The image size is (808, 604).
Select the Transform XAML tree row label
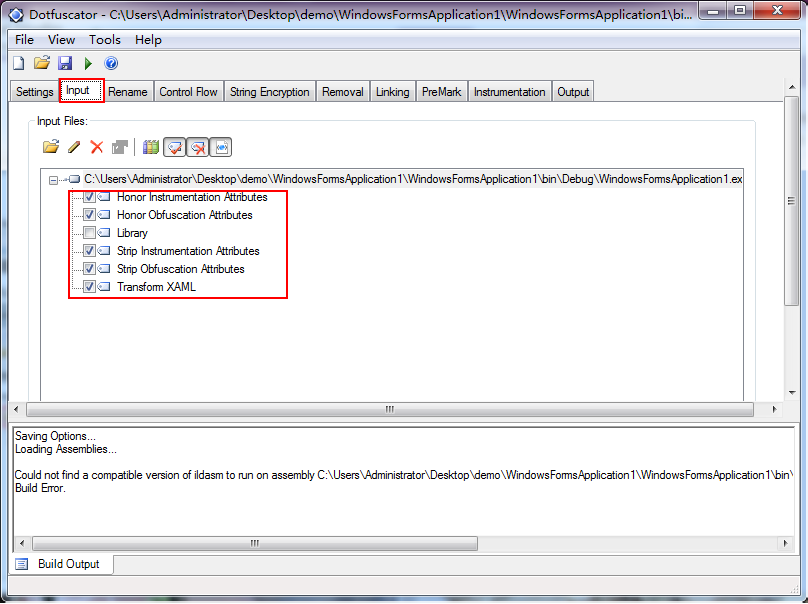pyautogui.click(x=156, y=287)
